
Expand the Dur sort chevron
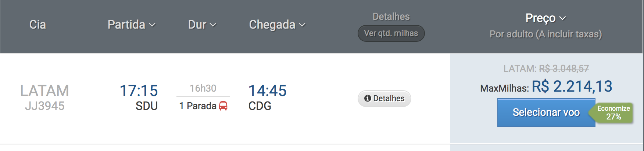(213, 25)
